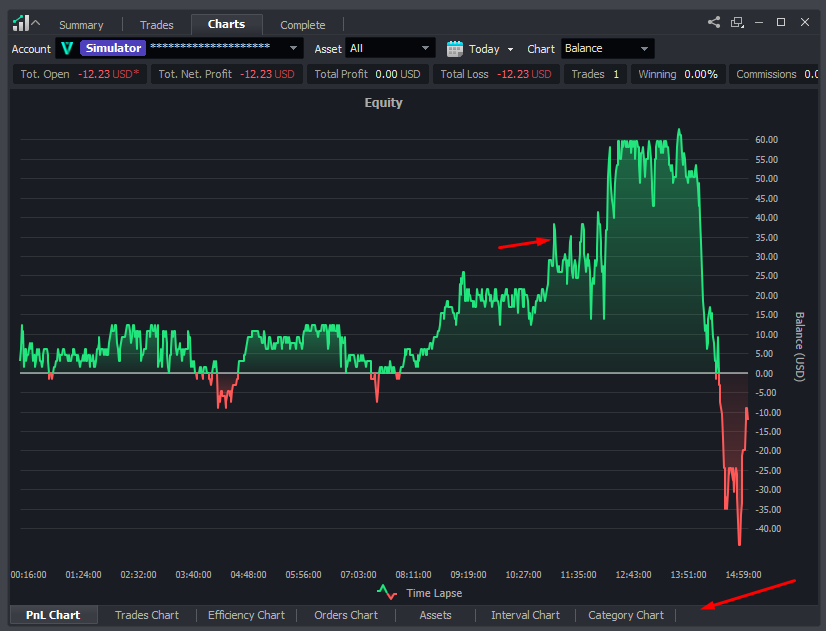Select the Charts tab

tap(227, 24)
